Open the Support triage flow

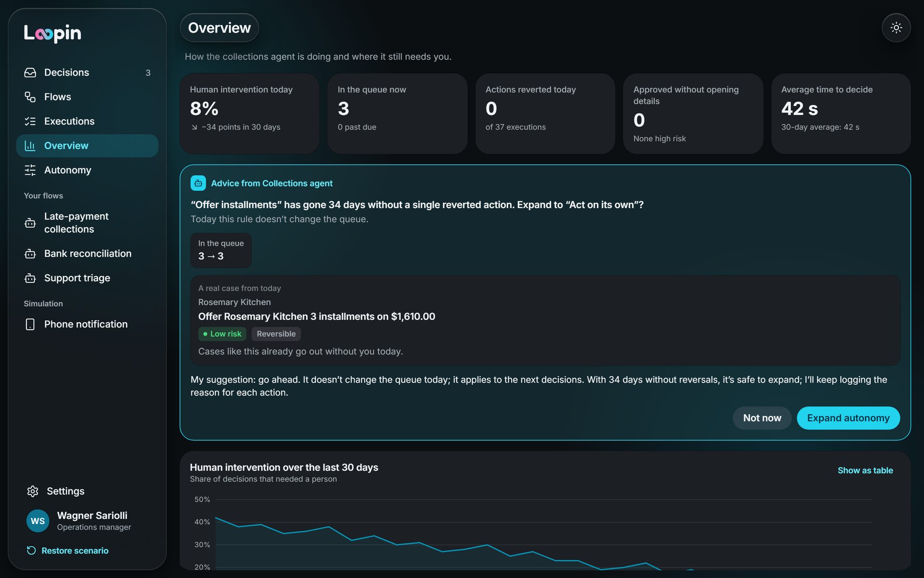[x=87, y=278]
